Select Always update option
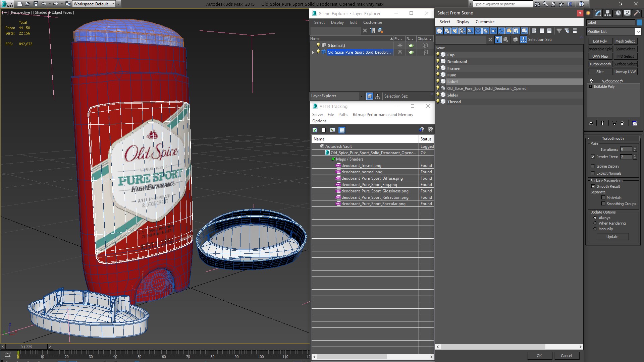The image size is (644, 362). click(x=595, y=218)
